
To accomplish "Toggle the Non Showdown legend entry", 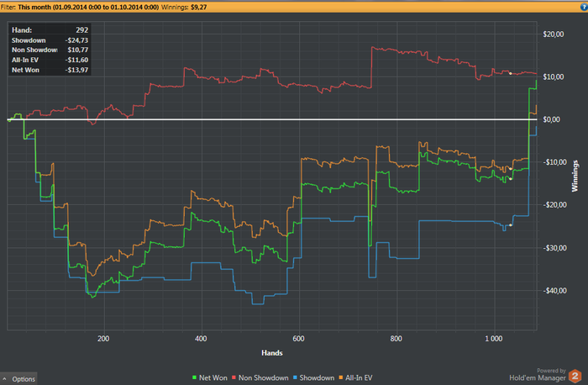I will coord(260,378).
